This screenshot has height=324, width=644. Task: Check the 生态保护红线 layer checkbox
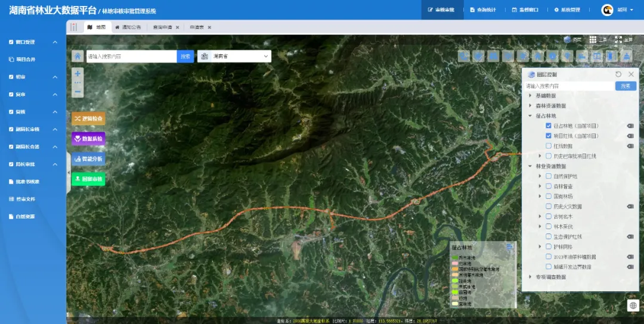549,236
